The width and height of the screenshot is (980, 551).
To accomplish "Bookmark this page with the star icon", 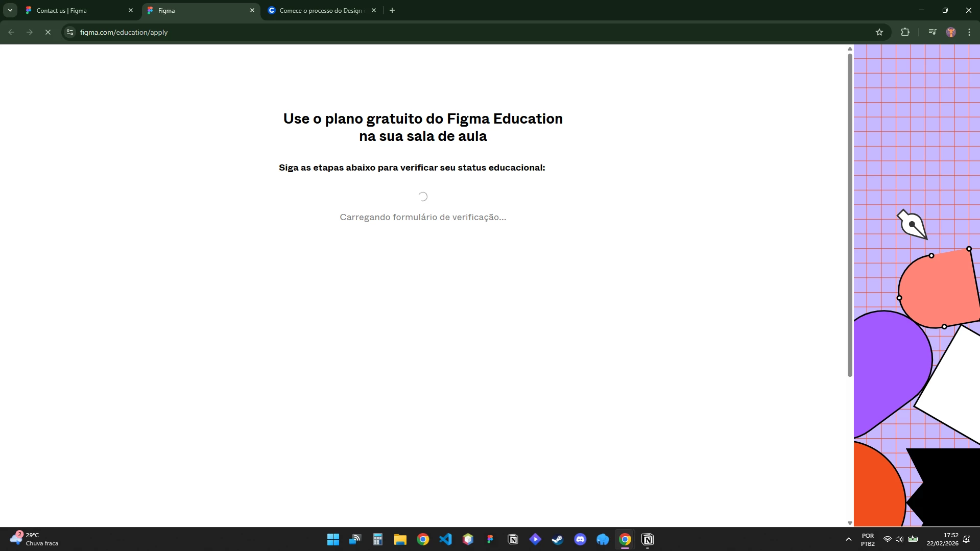I will point(879,32).
